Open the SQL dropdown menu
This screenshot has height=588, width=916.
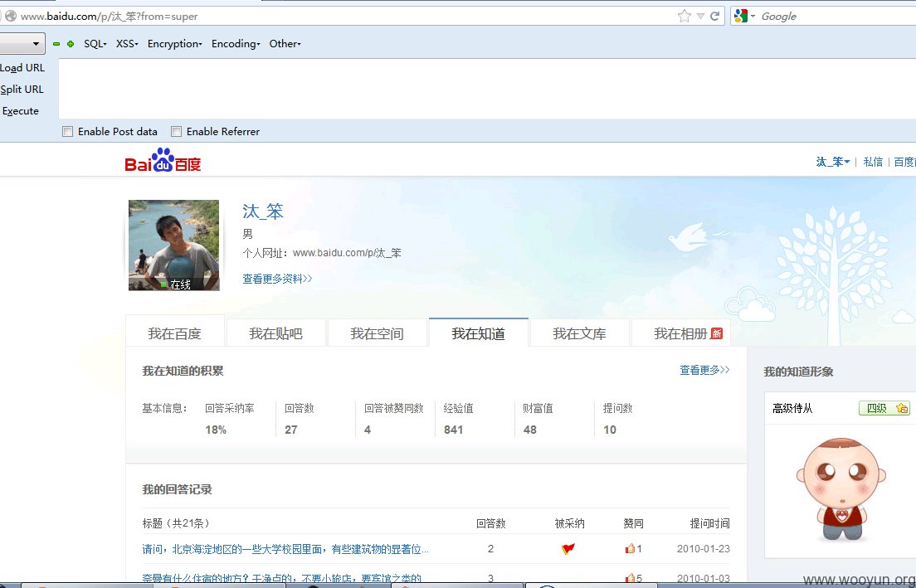coord(95,44)
